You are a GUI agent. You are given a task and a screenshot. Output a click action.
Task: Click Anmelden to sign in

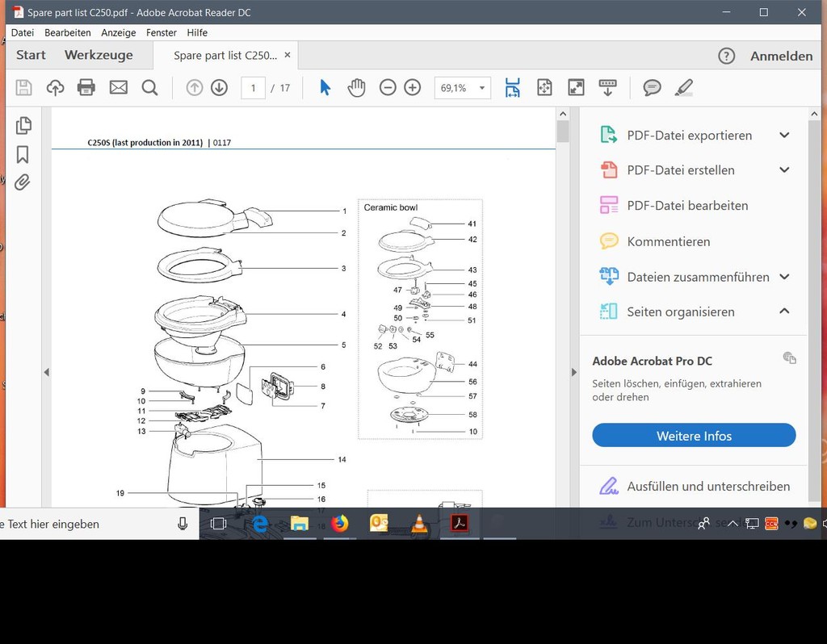781,56
